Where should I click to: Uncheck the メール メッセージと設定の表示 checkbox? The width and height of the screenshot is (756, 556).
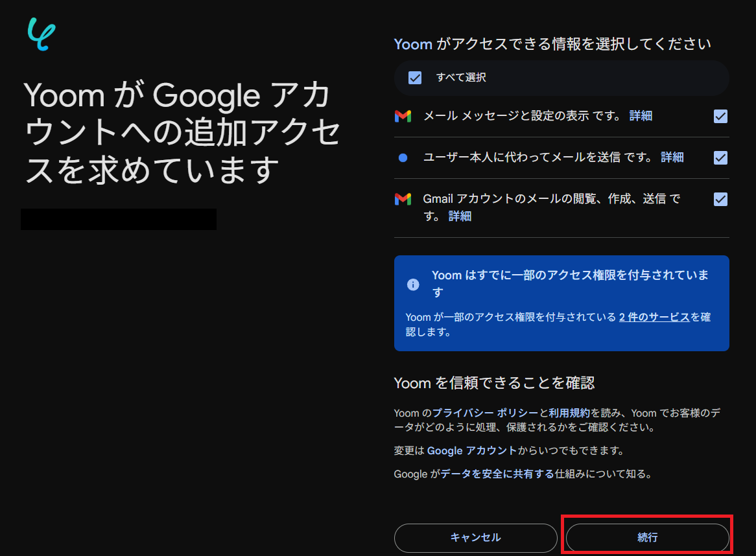[720, 116]
